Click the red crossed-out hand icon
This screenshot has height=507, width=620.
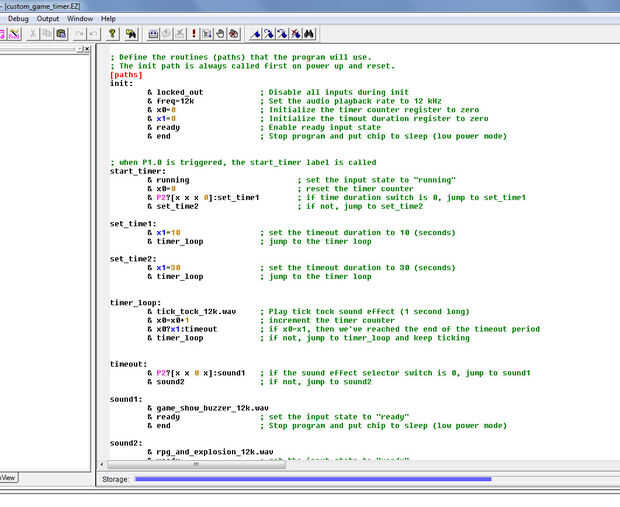[234, 34]
